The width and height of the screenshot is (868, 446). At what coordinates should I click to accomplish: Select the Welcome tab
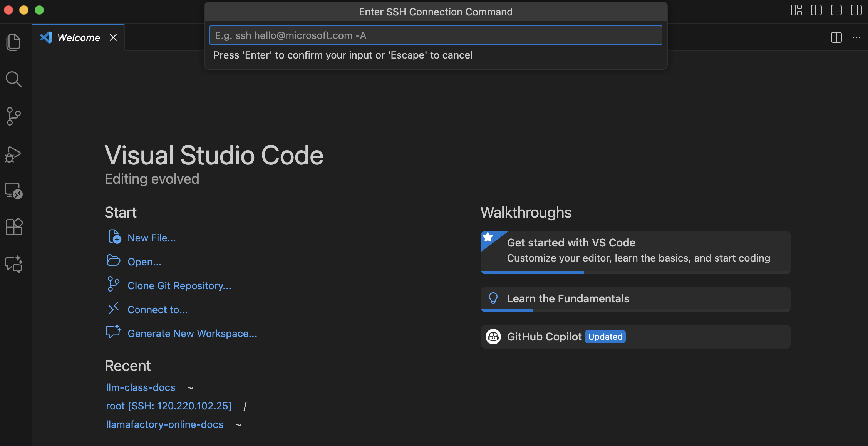coord(79,38)
